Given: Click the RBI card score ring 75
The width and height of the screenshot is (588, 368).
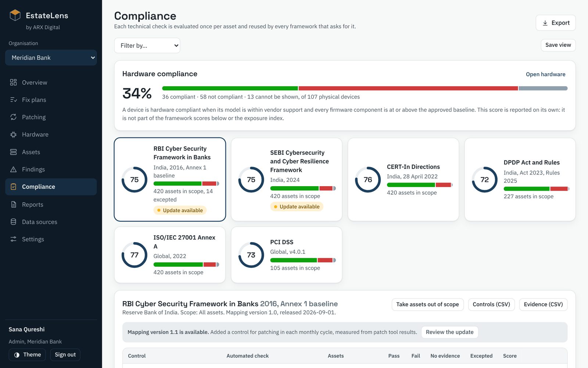Looking at the screenshot, I should tap(135, 180).
